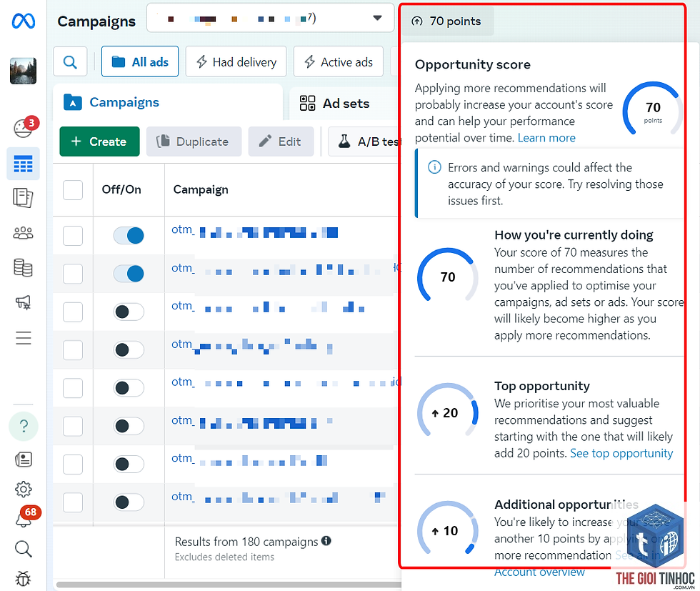Open the first otm_ campaign link

(254, 232)
